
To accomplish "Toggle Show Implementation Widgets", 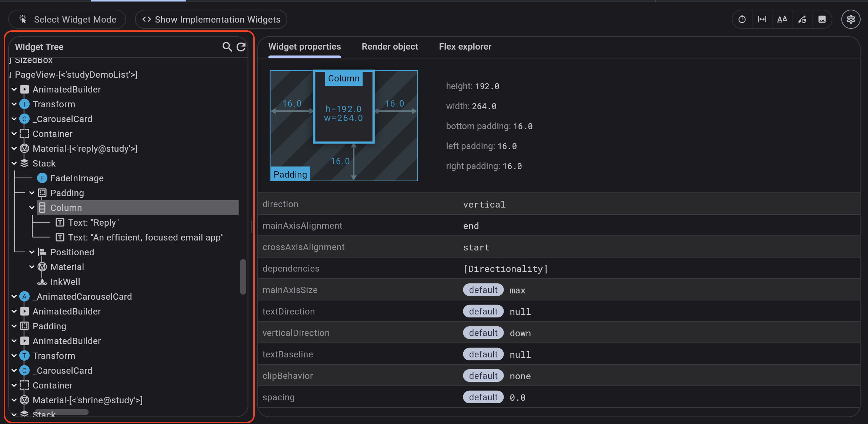I will point(210,19).
